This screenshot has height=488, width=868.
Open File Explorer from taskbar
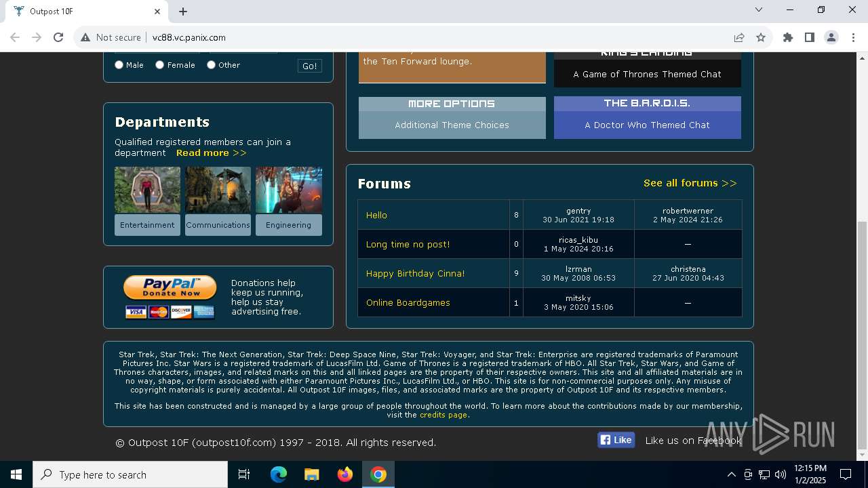click(x=311, y=474)
